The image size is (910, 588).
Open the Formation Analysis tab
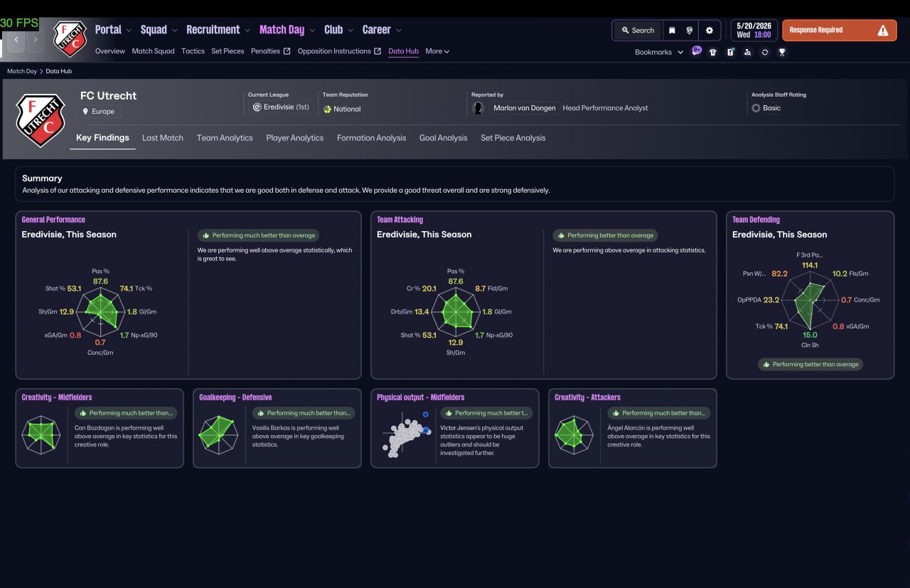[x=371, y=138]
